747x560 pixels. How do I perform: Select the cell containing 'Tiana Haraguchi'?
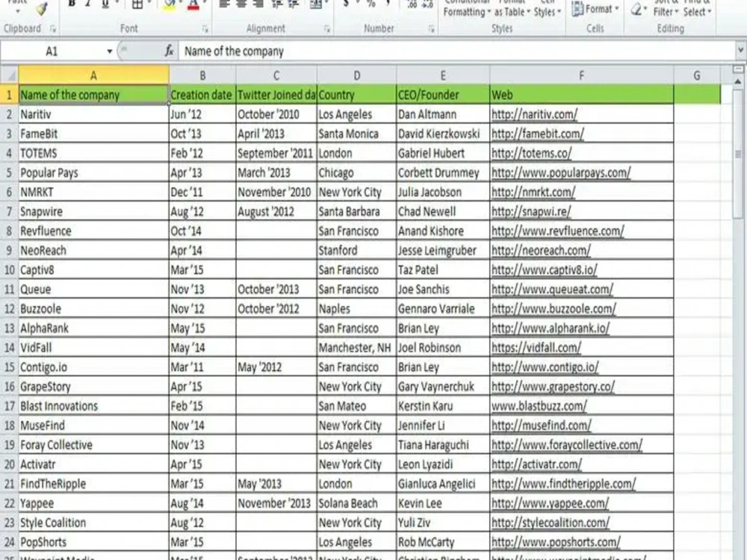pyautogui.click(x=443, y=445)
